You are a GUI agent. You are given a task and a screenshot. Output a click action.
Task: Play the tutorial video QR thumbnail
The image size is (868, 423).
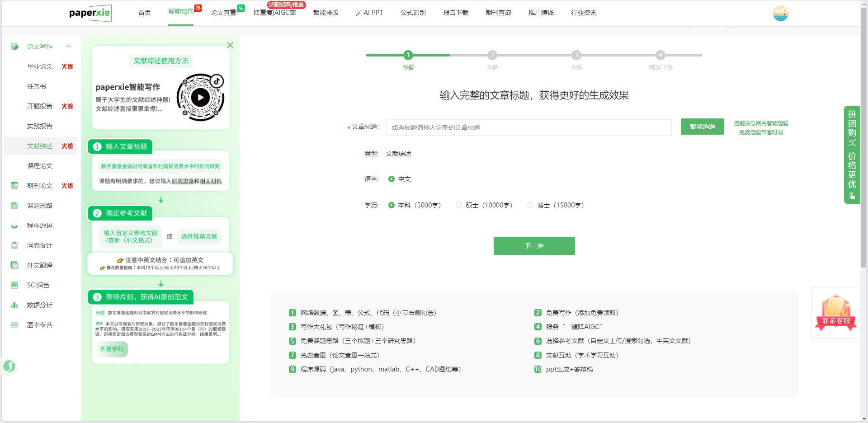pyautogui.click(x=200, y=97)
